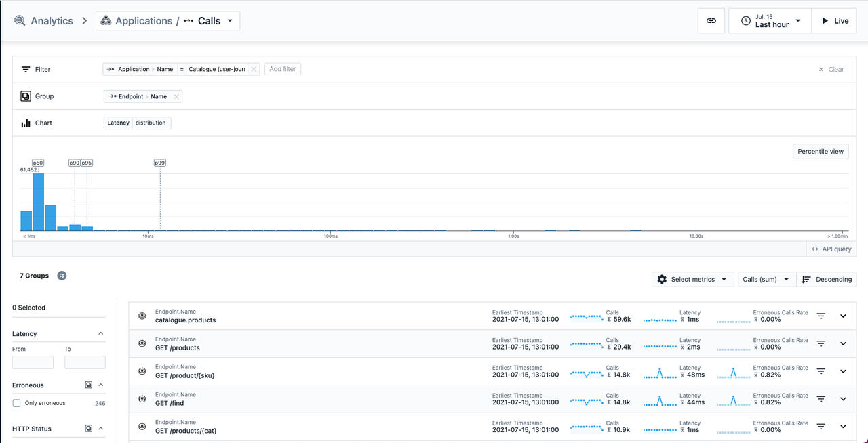Viewport: 868px width, 443px height.
Task: Click the group icon beside Erroneous heading
Action: click(88, 385)
